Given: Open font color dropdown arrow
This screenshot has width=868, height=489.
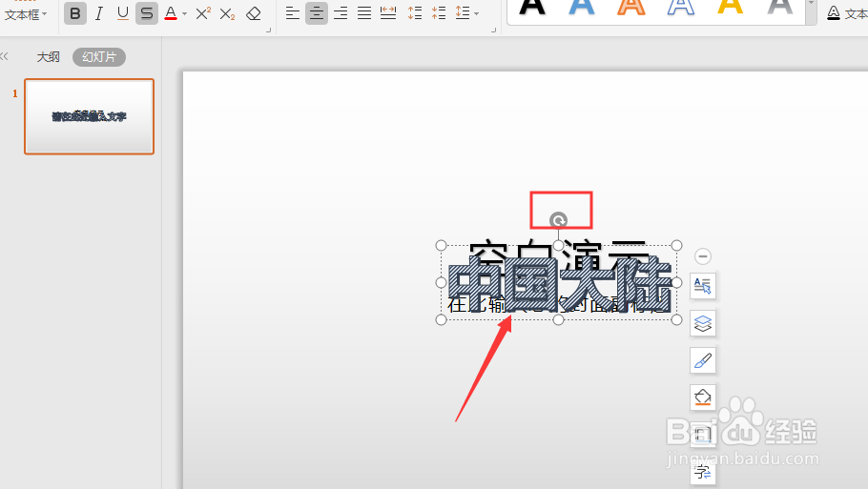Looking at the screenshot, I should 184,14.
